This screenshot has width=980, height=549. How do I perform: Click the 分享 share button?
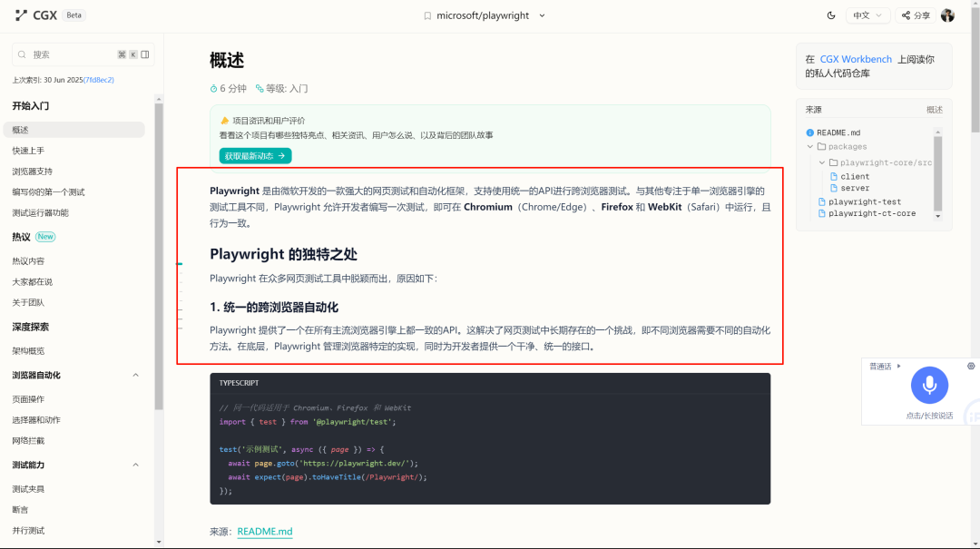(916, 15)
